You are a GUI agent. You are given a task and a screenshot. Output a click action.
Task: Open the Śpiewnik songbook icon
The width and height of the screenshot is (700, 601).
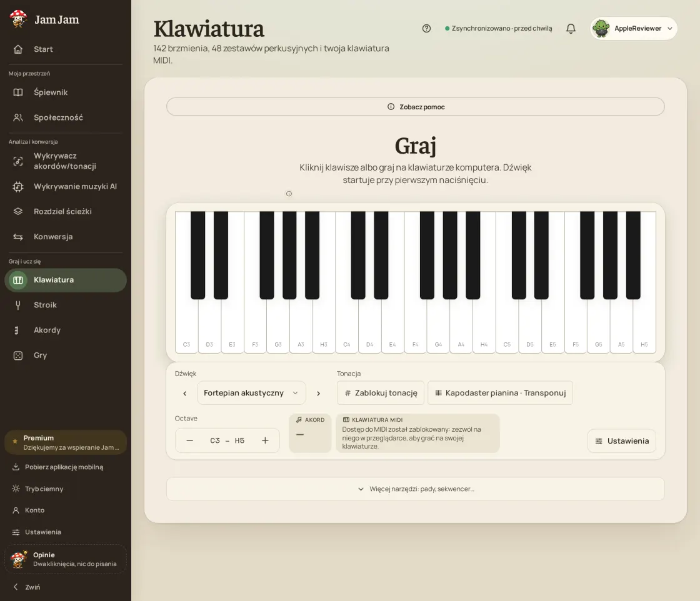tap(18, 92)
